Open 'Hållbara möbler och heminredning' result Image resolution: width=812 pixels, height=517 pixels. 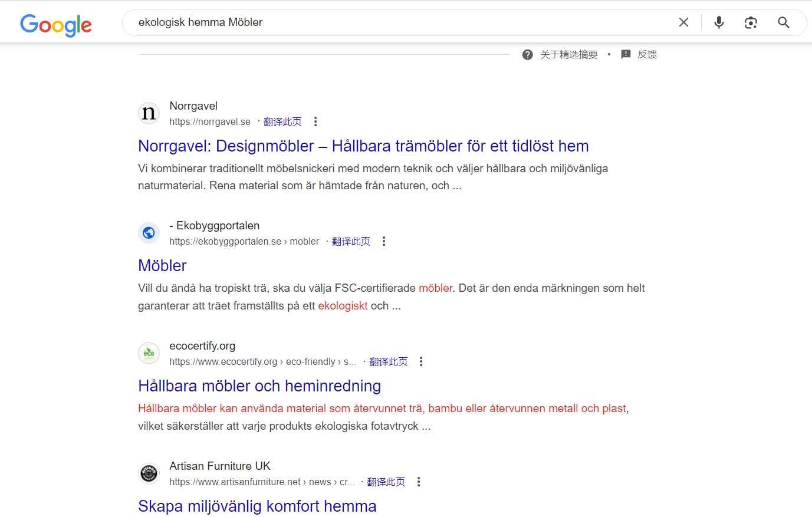259,386
